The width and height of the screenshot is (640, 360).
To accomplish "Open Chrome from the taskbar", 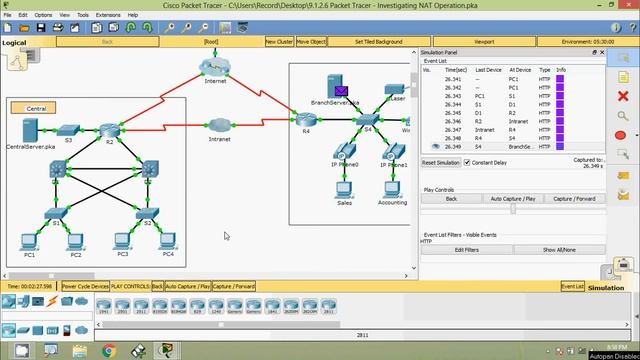I will (109, 351).
